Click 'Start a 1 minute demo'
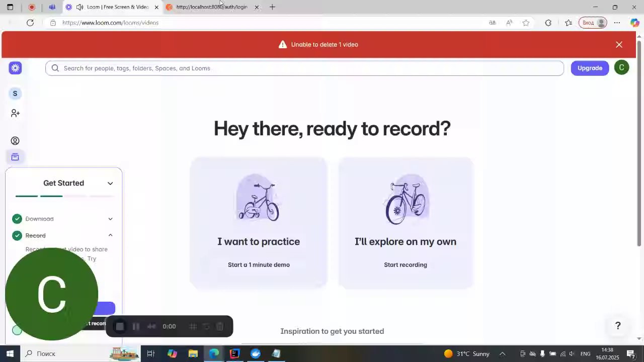644x362 pixels. tap(259, 265)
